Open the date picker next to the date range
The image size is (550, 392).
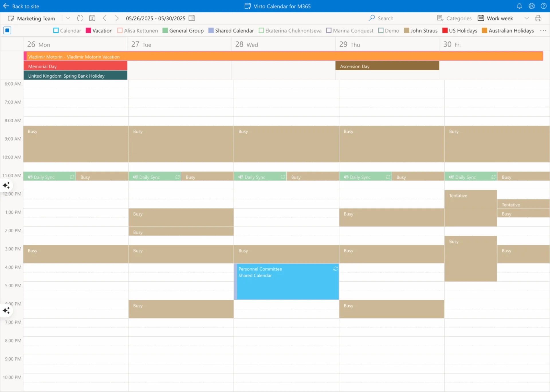click(191, 18)
